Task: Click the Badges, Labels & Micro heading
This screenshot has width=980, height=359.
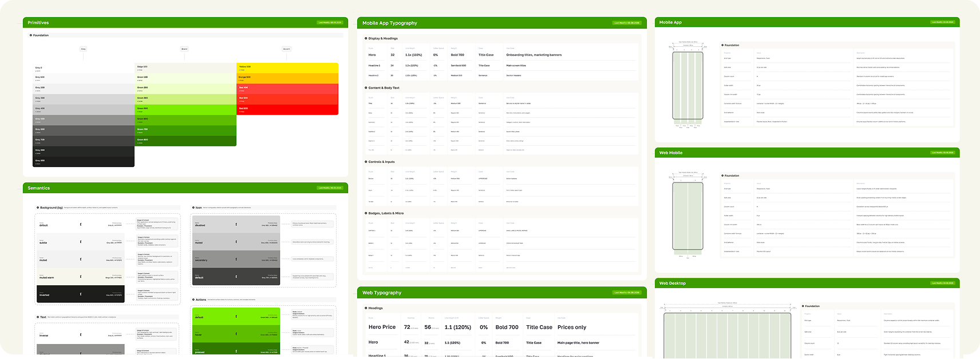Action: point(386,213)
